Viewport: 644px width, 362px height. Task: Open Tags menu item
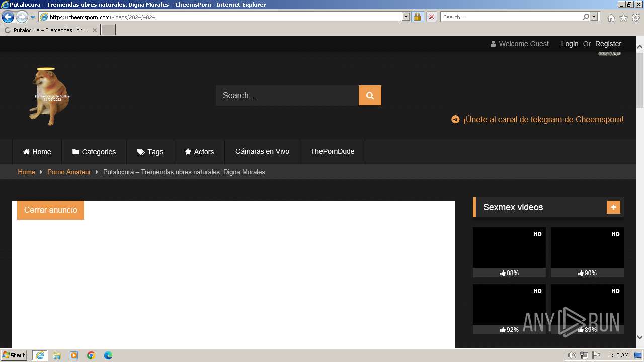tap(150, 152)
